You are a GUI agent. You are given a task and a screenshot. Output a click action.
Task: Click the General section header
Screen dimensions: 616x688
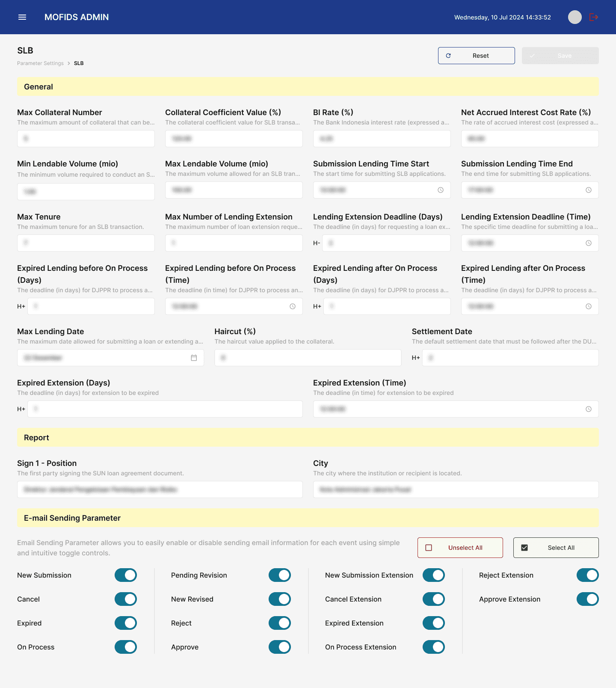(308, 86)
